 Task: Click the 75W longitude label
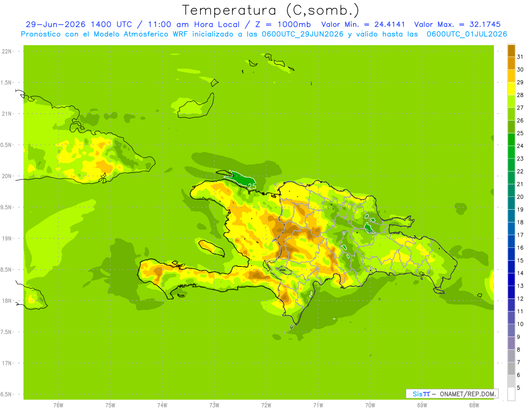pos(110,405)
